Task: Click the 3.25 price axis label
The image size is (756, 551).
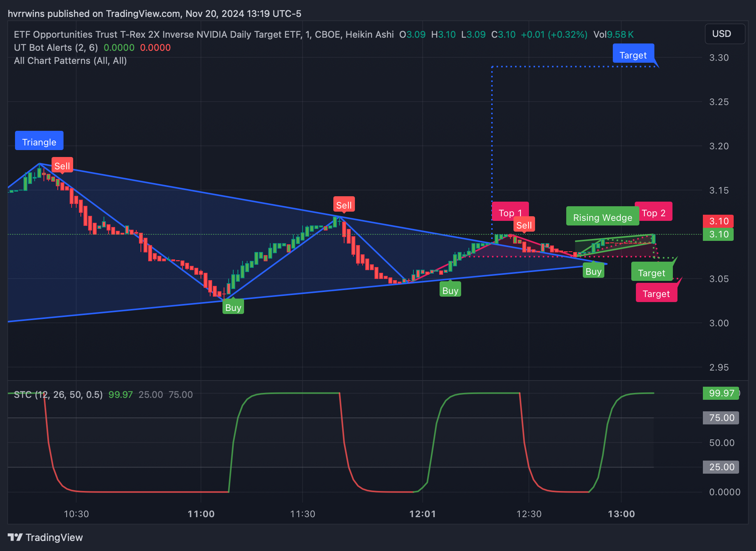Action: [719, 102]
